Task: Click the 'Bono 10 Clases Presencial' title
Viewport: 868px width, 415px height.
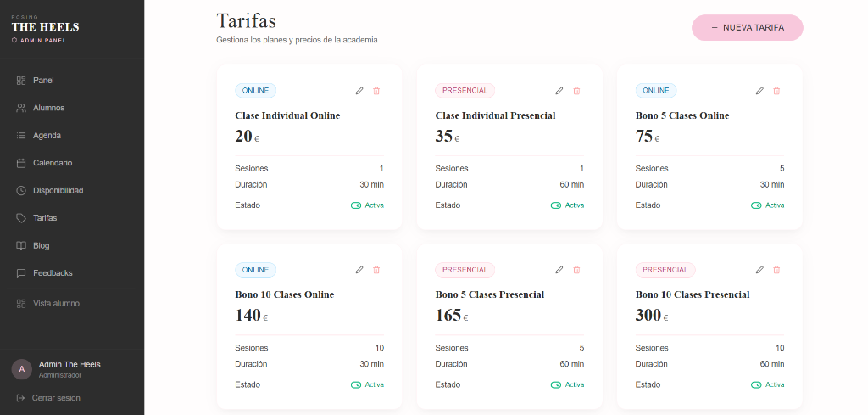Action: coord(693,294)
